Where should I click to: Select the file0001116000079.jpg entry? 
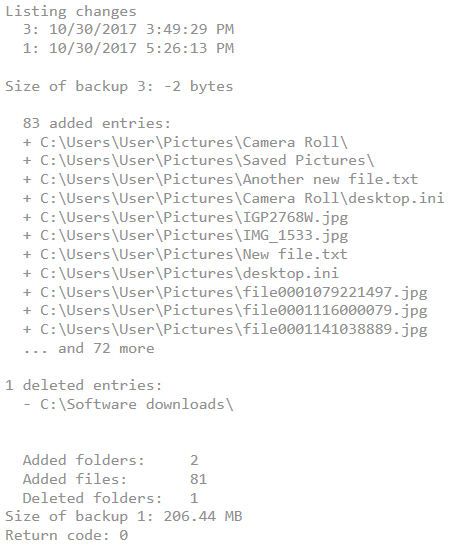[225, 311]
